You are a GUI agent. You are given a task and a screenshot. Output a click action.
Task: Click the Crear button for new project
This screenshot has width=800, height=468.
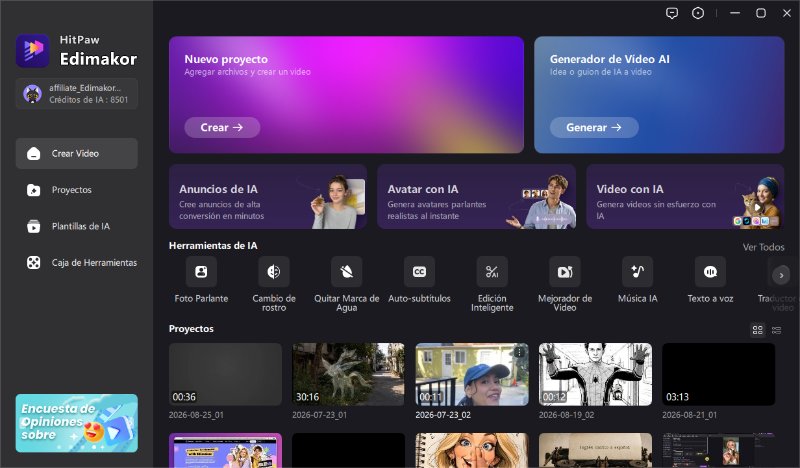222,128
